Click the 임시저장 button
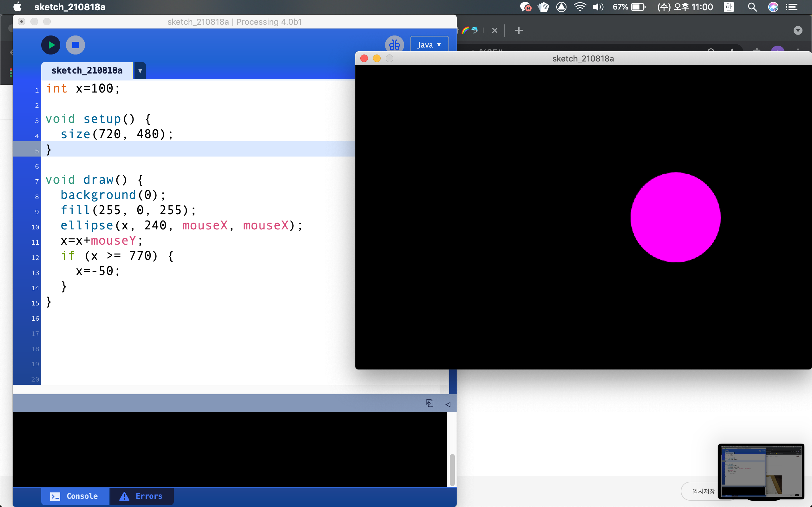The width and height of the screenshot is (812, 507). tap(703, 491)
